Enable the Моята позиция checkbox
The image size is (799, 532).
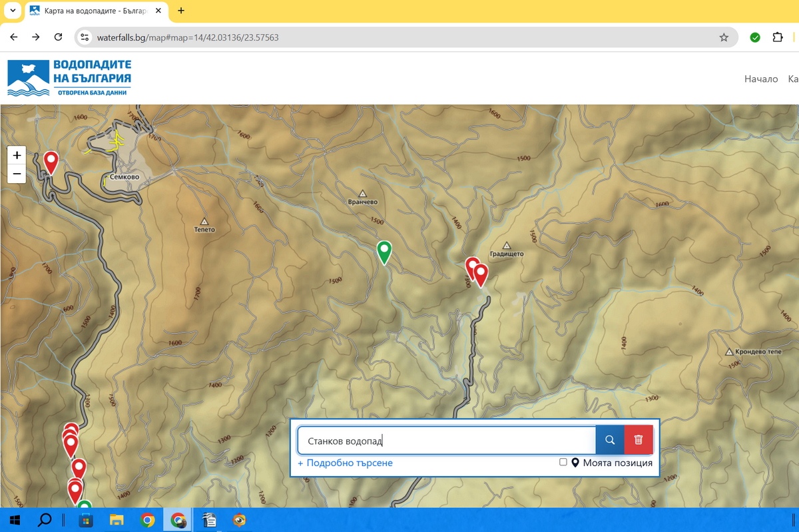coord(563,462)
